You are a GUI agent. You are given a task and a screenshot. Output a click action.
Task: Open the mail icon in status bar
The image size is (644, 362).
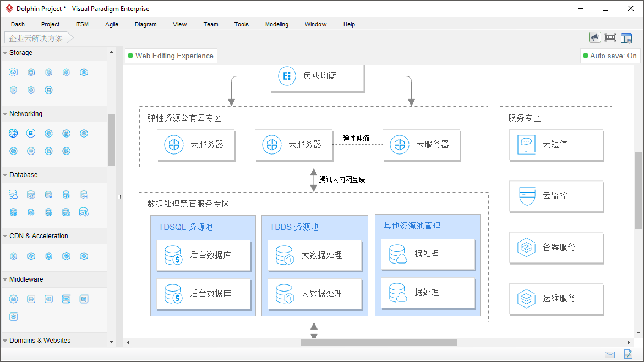pos(610,355)
